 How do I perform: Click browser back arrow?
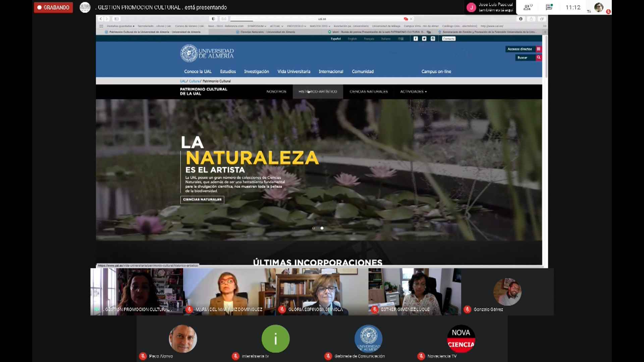coord(101,19)
